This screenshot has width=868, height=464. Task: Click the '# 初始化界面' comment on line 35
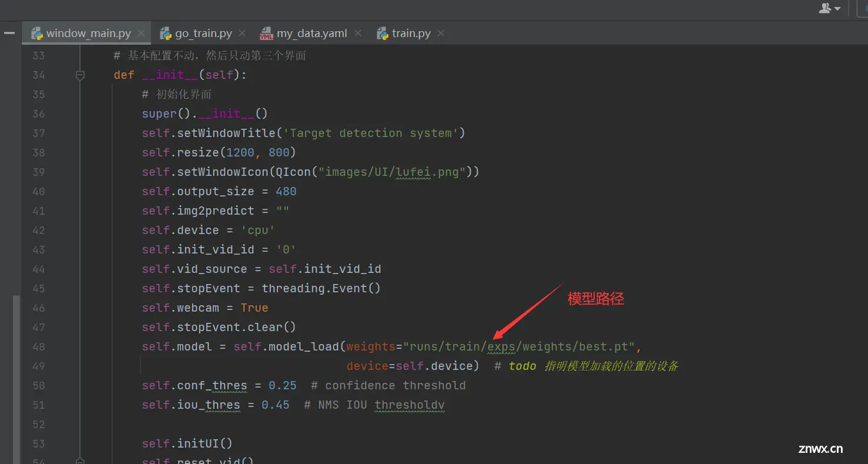(x=177, y=94)
